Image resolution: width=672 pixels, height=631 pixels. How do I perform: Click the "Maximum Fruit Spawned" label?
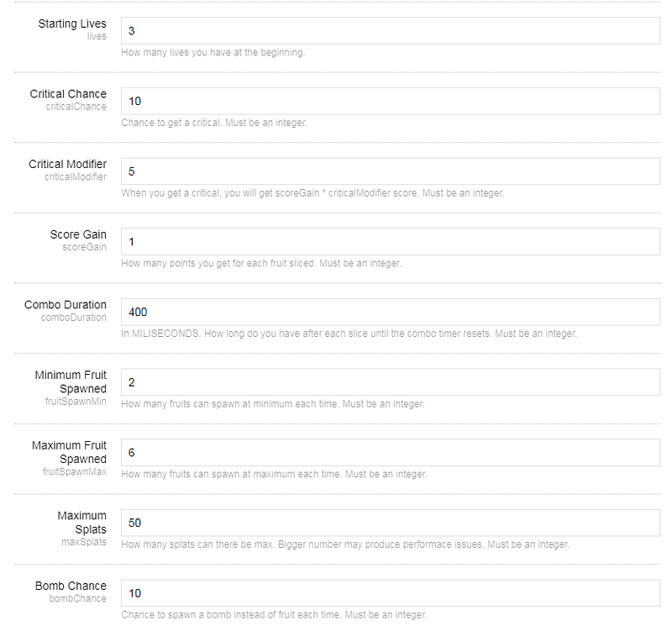69,452
